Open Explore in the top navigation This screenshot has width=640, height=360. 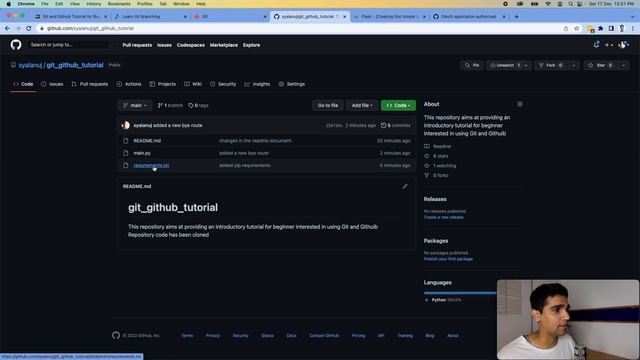click(251, 45)
